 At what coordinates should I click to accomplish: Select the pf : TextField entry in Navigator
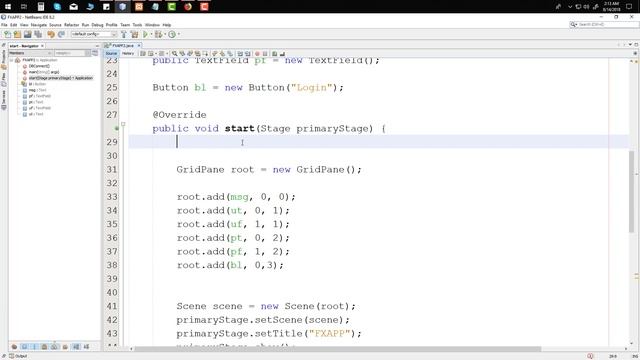(39, 96)
